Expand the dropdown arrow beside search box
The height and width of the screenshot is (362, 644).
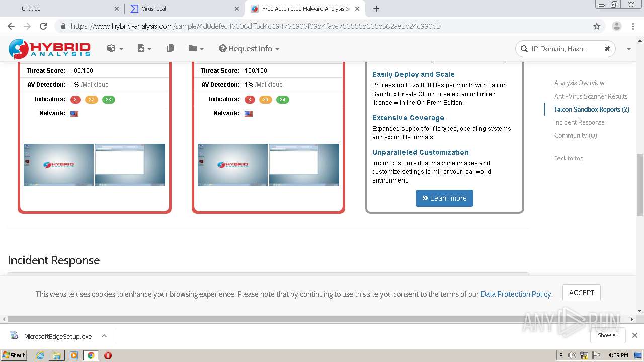point(628,49)
